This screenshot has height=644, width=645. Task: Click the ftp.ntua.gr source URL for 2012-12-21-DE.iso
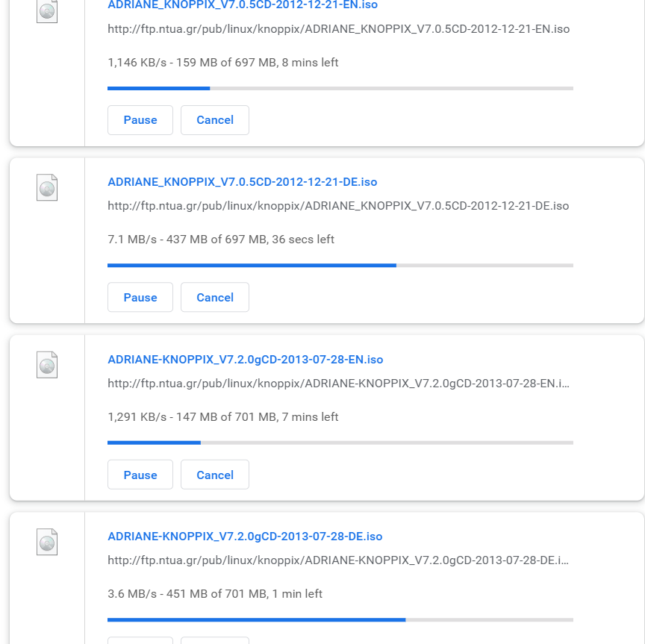338,206
